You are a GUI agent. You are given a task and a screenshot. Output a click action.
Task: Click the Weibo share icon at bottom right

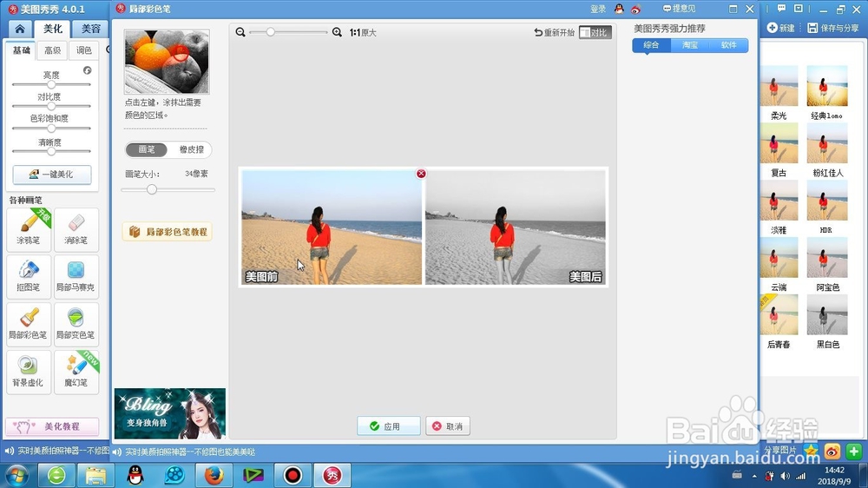(x=832, y=451)
